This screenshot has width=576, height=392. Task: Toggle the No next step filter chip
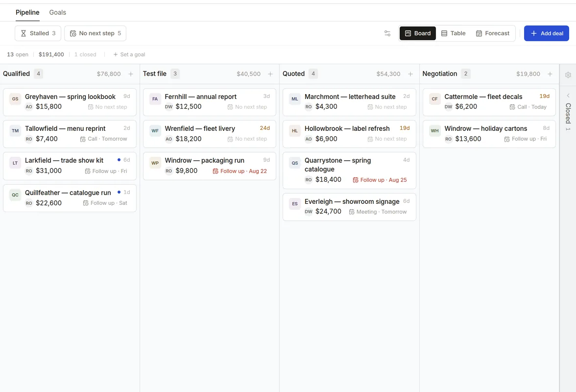tap(95, 33)
